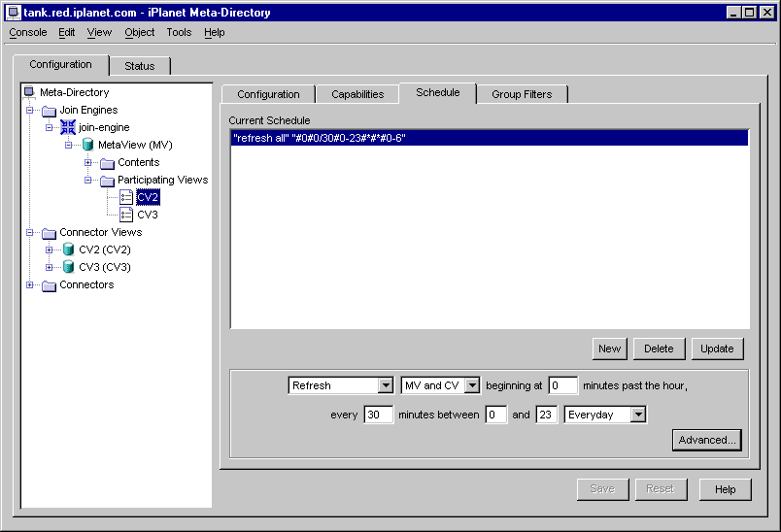The width and height of the screenshot is (781, 532).
Task: Click the Participating Views folder icon
Action: pyautogui.click(x=107, y=181)
